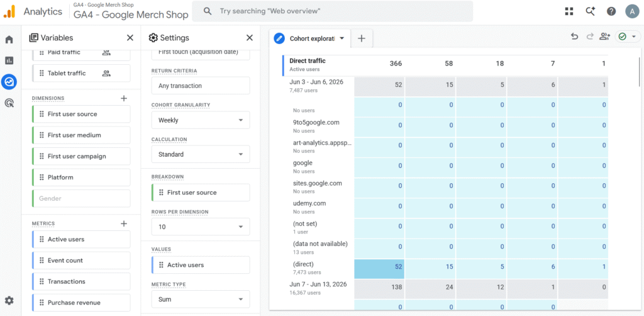Click drag handle of Paid traffic segment
This screenshot has width=644, height=316.
click(42, 52)
